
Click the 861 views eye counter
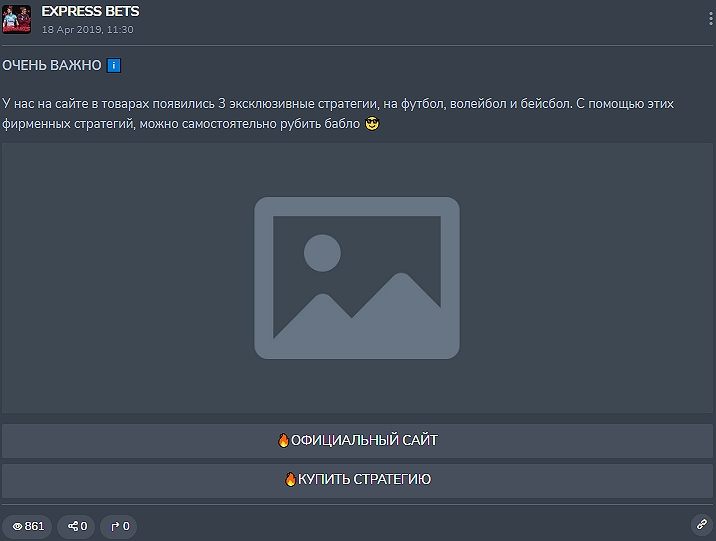coord(27,526)
